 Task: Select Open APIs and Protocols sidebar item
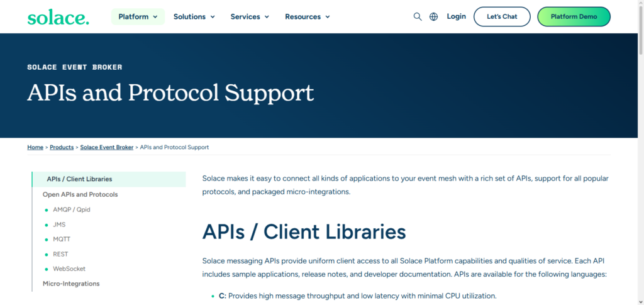(80, 194)
